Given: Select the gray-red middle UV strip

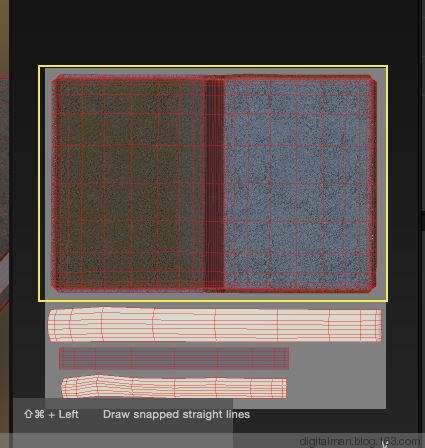Looking at the screenshot, I should (x=174, y=358).
